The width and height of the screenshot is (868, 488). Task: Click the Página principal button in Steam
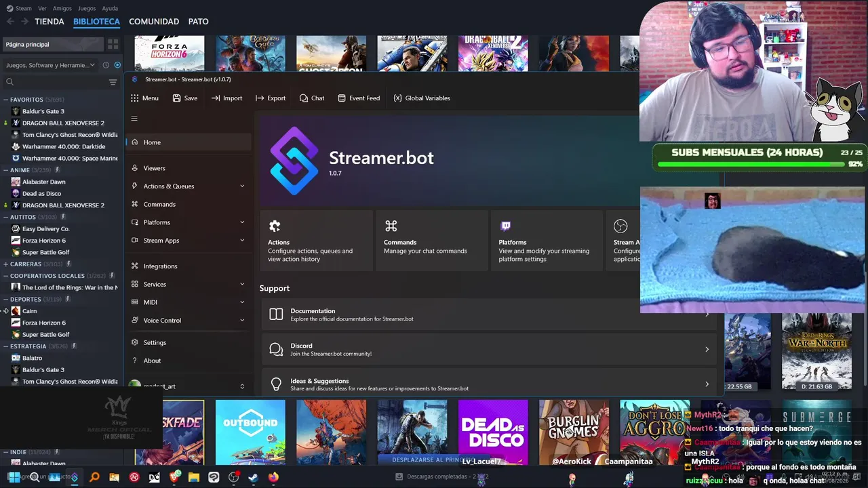[53, 44]
